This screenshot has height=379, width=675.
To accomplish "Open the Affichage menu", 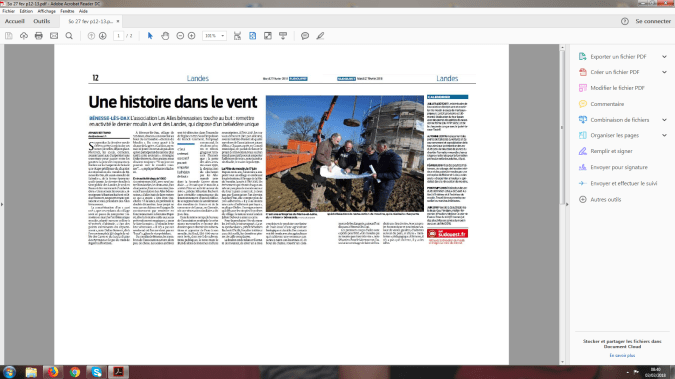I will tap(46, 11).
